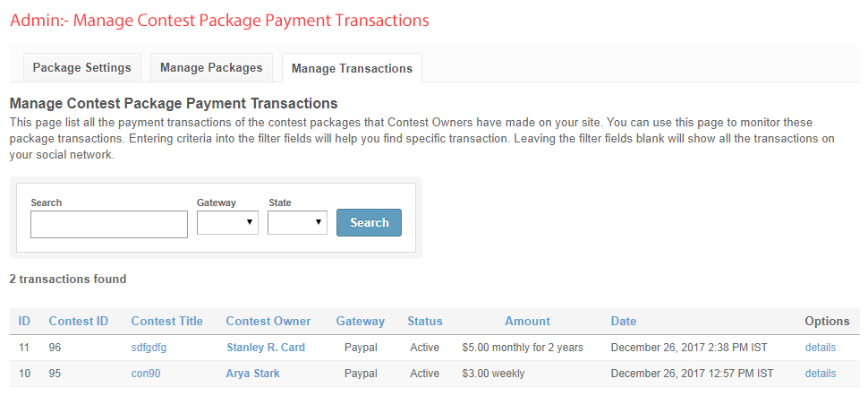Select the Manage Transactions tab
This screenshot has height=396, width=868.
pyautogui.click(x=352, y=68)
